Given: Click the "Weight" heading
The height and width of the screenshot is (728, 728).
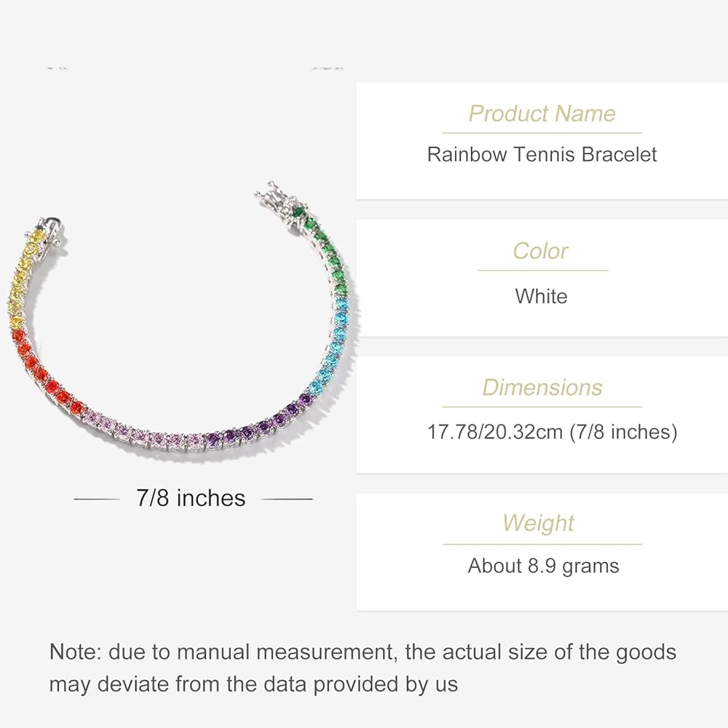Looking at the screenshot, I should coord(539,523).
